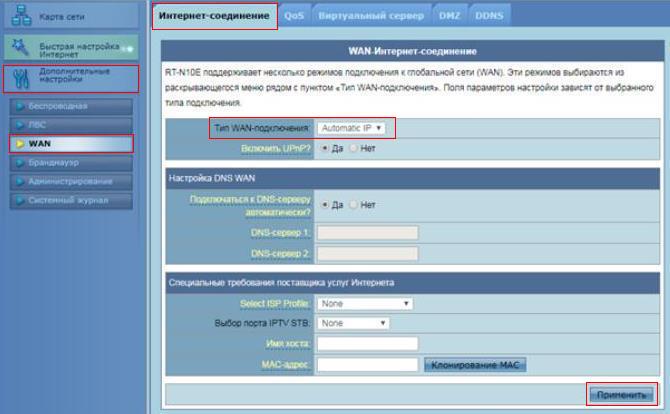Click the quick Internet setup wand icon
The width and height of the screenshot is (670, 414).
[20, 47]
